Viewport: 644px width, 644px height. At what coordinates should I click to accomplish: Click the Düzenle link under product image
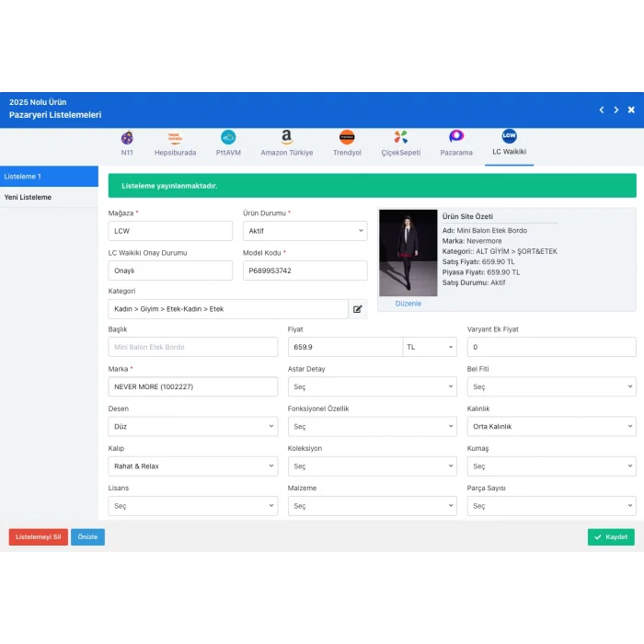click(x=408, y=303)
